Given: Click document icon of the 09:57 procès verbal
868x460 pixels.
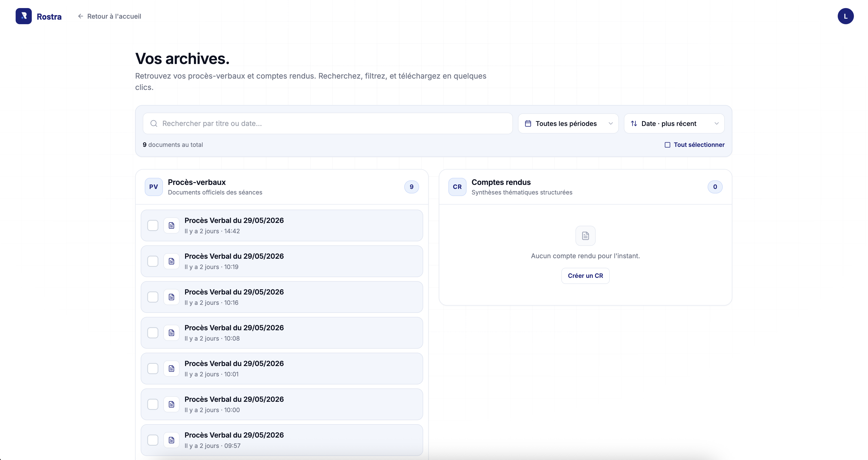Looking at the screenshot, I should 171,440.
